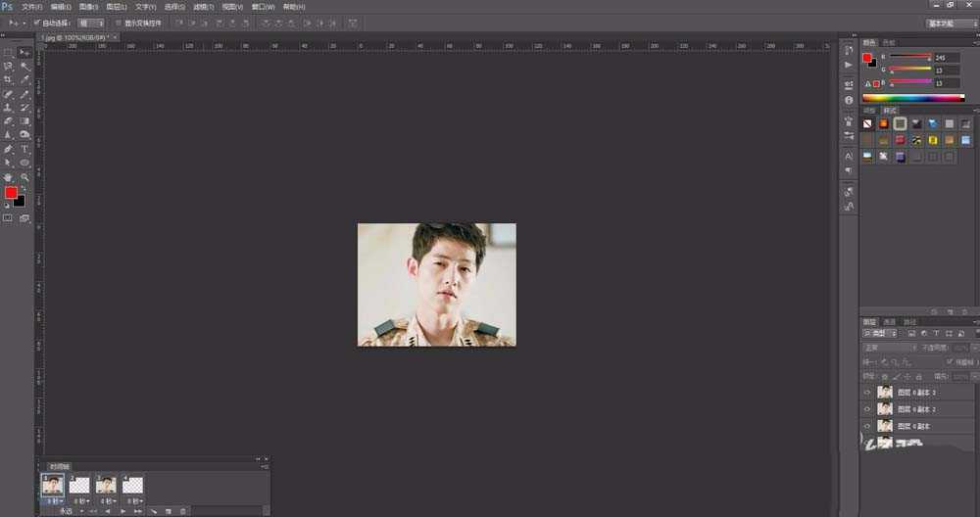
Task: Click the delete frame trash icon in timeline
Action: 182,511
